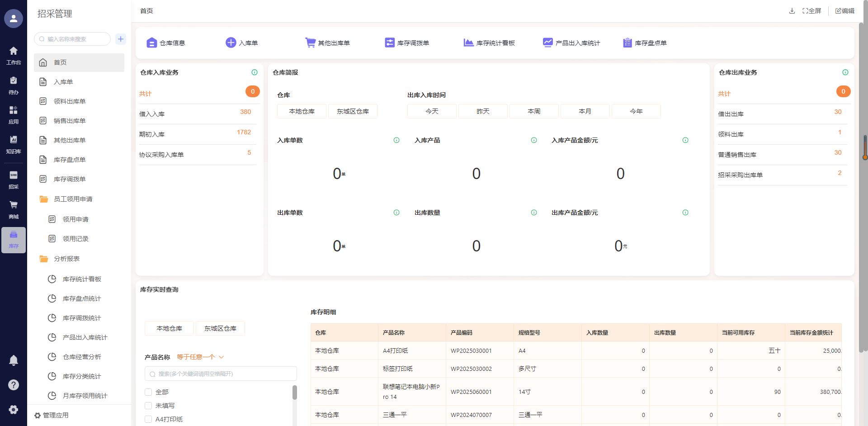Click the blue plus button beside search
Viewport: 868px width, 426px height.
(121, 39)
